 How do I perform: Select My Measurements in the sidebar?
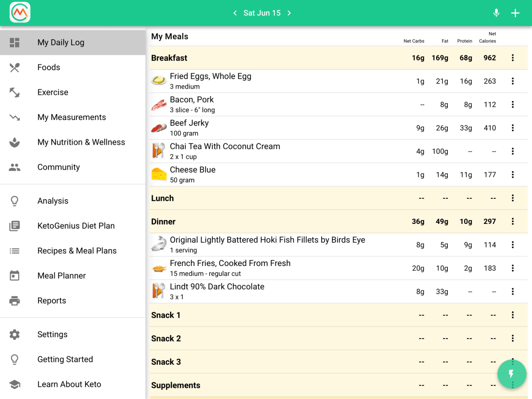[72, 117]
